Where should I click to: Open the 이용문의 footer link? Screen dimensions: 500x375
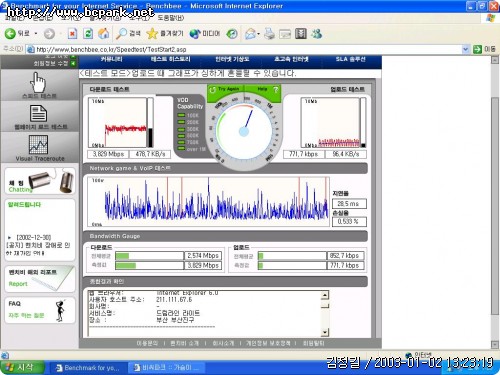pyautogui.click(x=147, y=343)
